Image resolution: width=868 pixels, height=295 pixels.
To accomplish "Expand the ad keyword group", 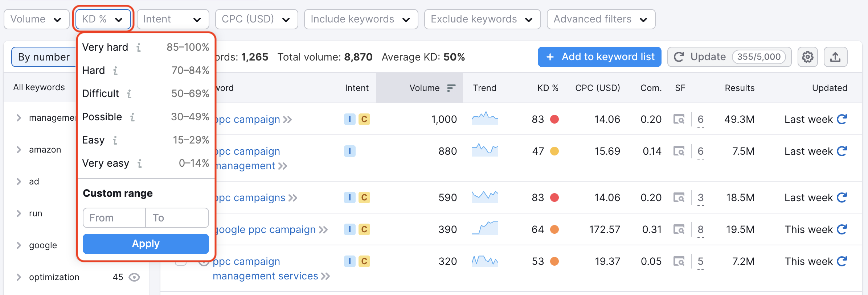I will [x=19, y=182].
